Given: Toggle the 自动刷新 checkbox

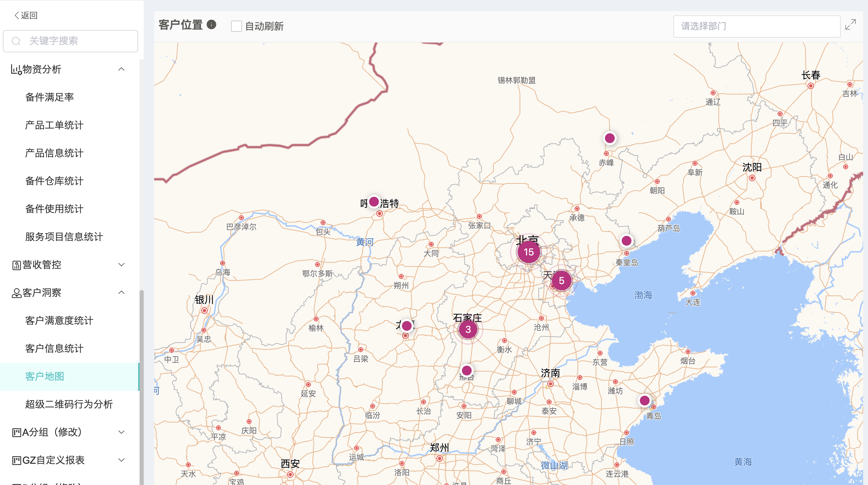Looking at the screenshot, I should pos(236,26).
